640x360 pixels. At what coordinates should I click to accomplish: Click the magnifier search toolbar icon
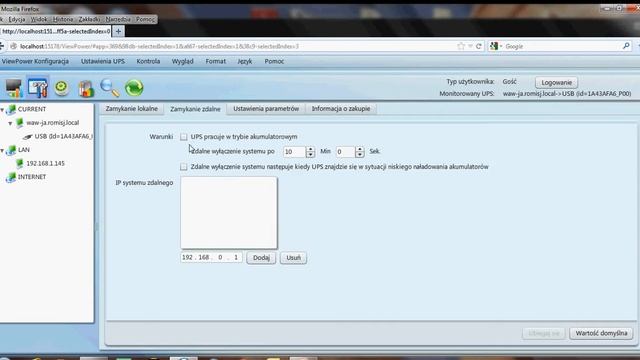109,88
